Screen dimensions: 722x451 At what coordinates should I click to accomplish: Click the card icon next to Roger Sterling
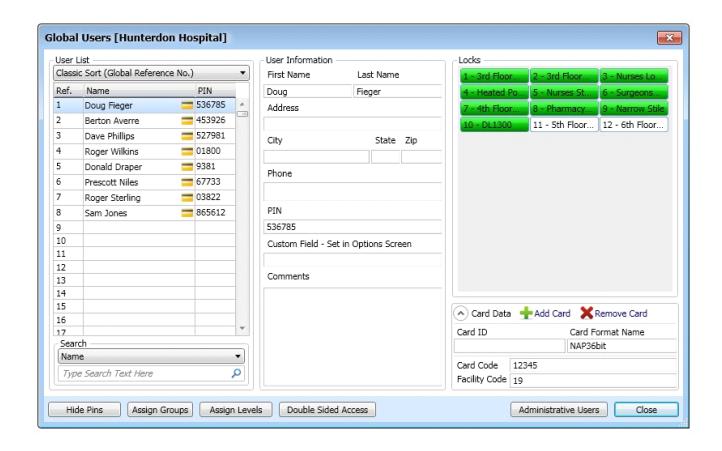coord(187,198)
